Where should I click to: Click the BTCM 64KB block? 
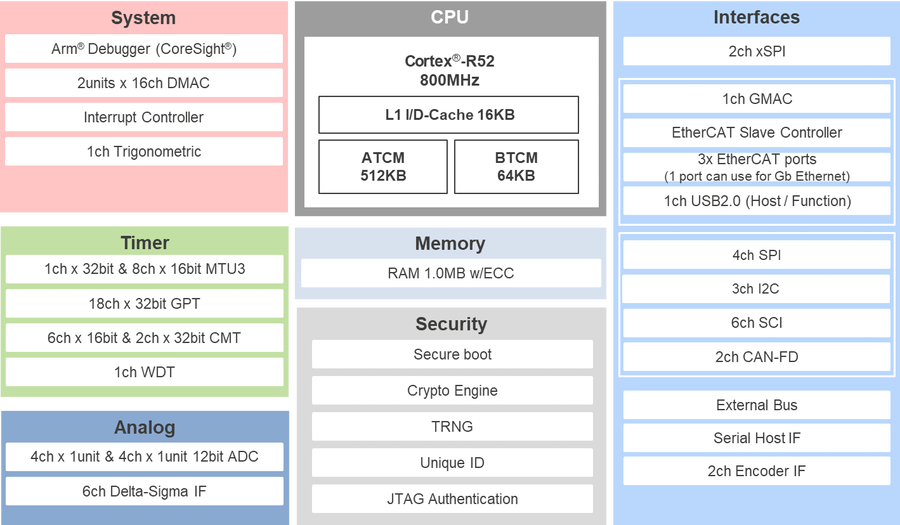[x=516, y=167]
